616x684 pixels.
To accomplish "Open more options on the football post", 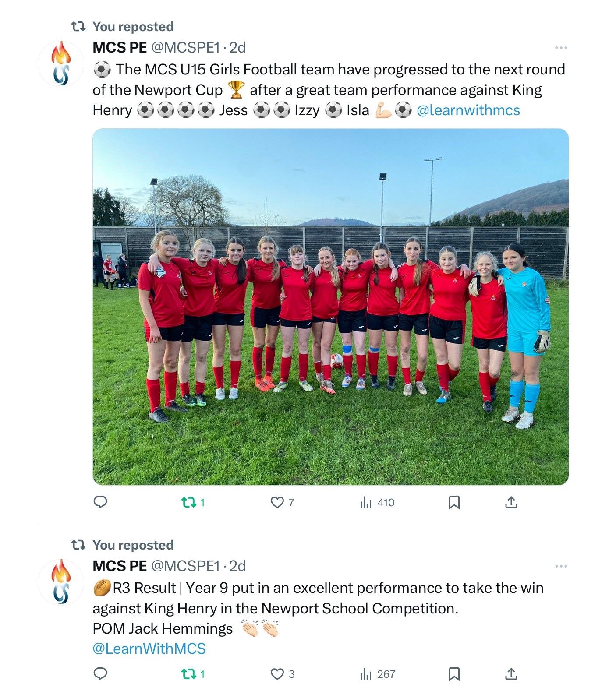I will point(561,47).
